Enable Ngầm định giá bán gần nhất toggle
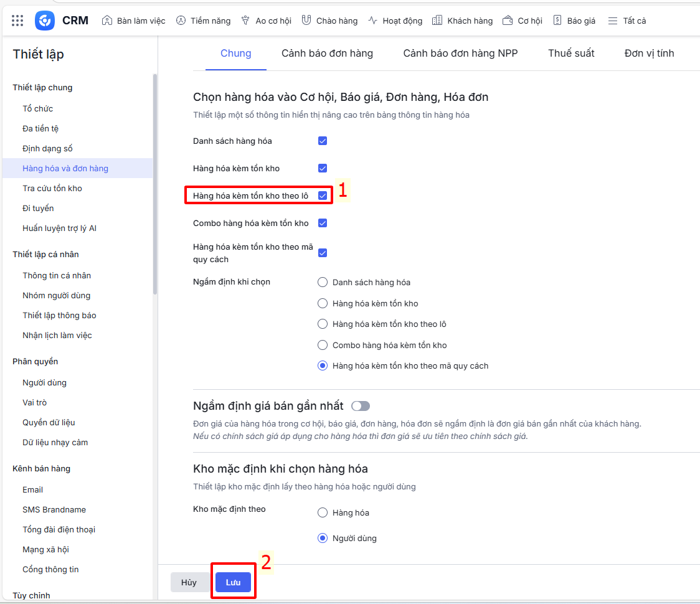 (x=361, y=406)
